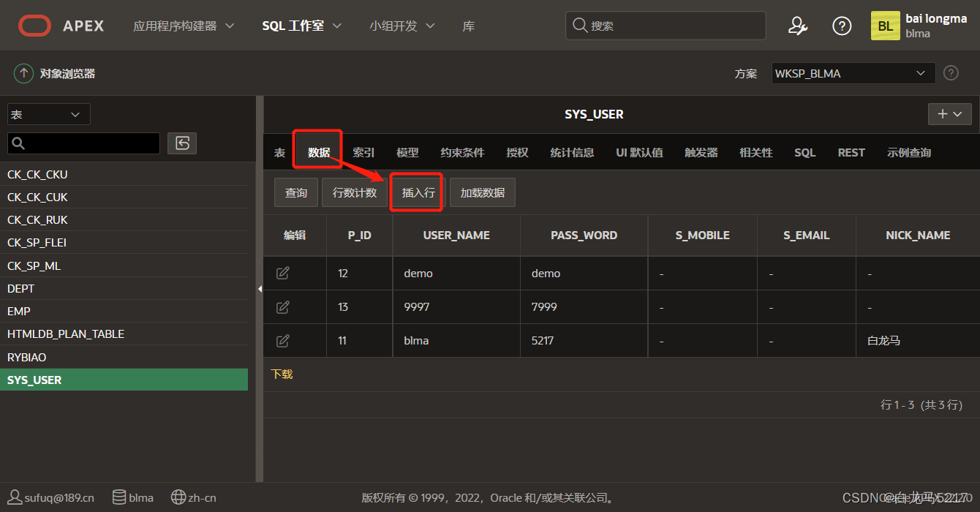
Task: Edit the row with P_ID 13
Action: point(283,306)
